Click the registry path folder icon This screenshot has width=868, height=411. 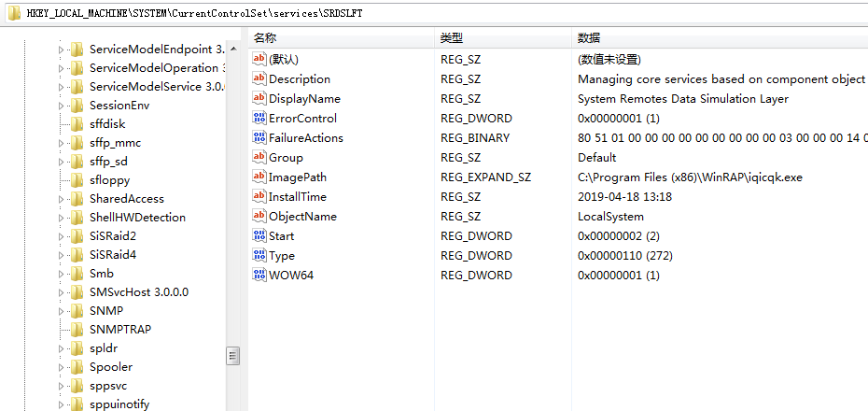click(13, 11)
